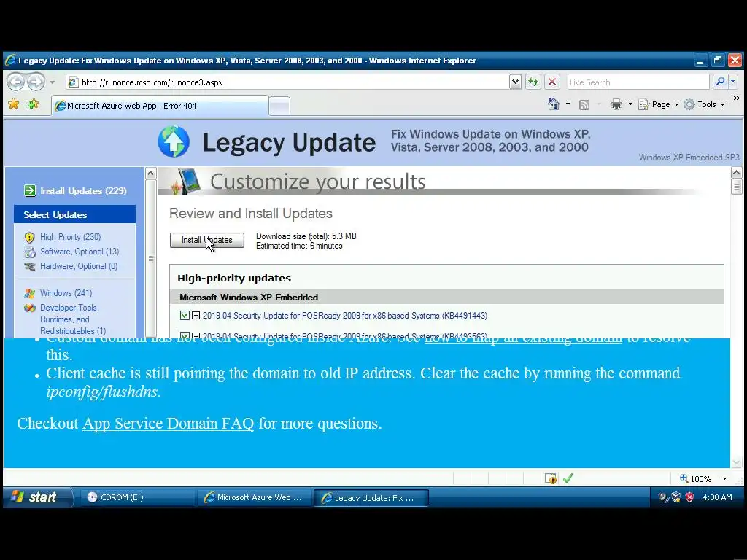The height and width of the screenshot is (560, 747).
Task: Refresh the page with the green arrows icon
Action: pyautogui.click(x=533, y=82)
